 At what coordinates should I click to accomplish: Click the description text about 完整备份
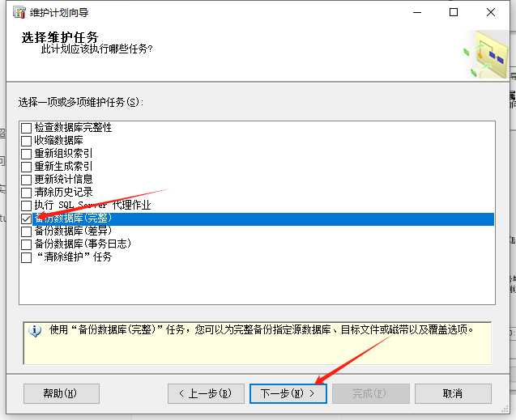tap(262, 329)
